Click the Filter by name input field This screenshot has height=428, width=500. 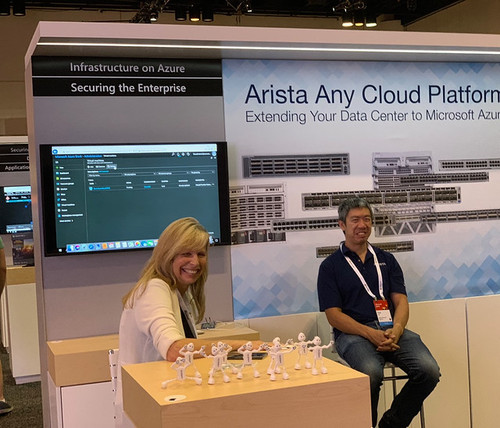[105, 175]
